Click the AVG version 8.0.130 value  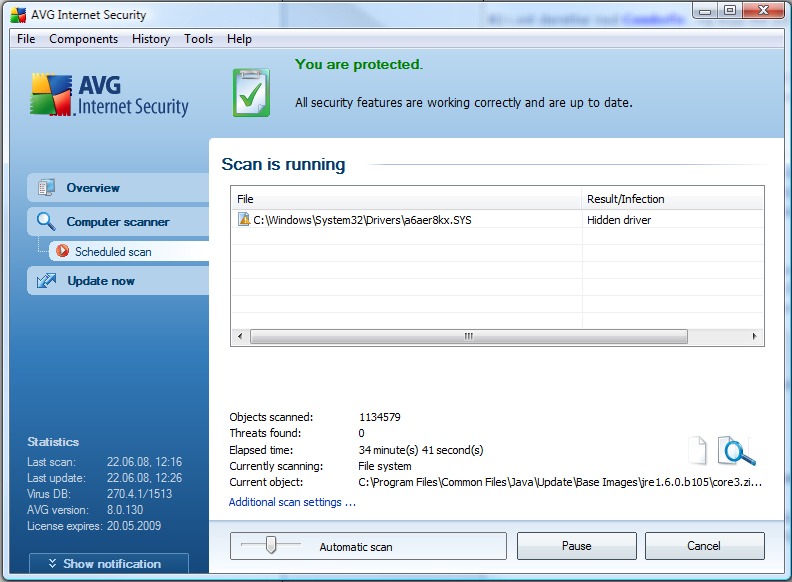(x=125, y=510)
